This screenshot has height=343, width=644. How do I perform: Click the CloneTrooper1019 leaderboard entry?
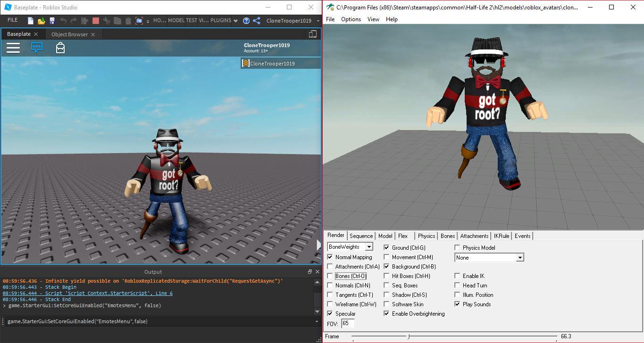click(x=281, y=63)
